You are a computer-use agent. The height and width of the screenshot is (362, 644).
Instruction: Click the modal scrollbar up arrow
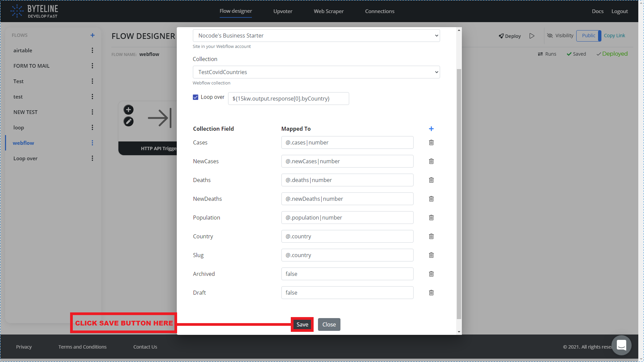click(x=459, y=30)
